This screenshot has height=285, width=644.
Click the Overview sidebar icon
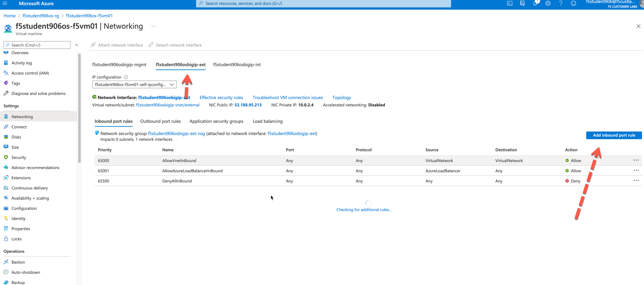6,53
